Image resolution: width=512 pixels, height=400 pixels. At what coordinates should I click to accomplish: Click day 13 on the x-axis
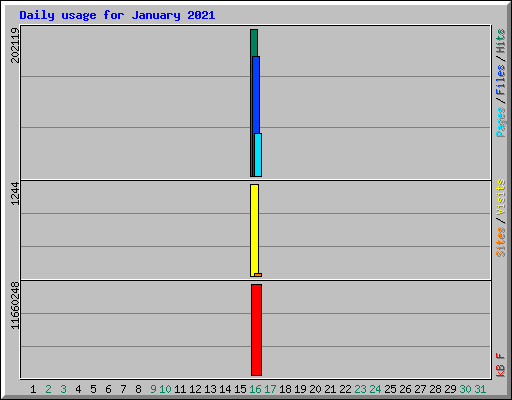210,389
